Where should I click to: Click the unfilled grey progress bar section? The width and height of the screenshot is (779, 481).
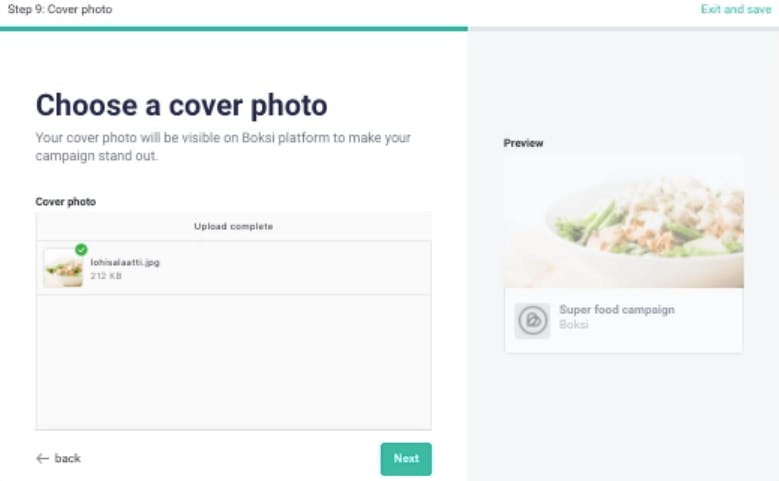tap(622, 29)
